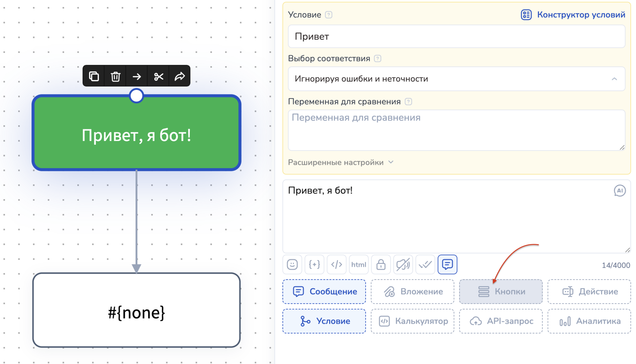Select the Кнопки tab
636x364 pixels.
tap(501, 292)
